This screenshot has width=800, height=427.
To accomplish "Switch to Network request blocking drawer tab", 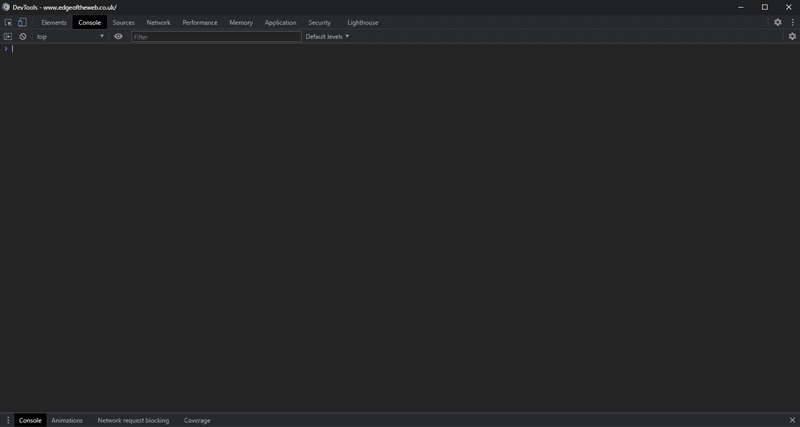I will coord(133,420).
